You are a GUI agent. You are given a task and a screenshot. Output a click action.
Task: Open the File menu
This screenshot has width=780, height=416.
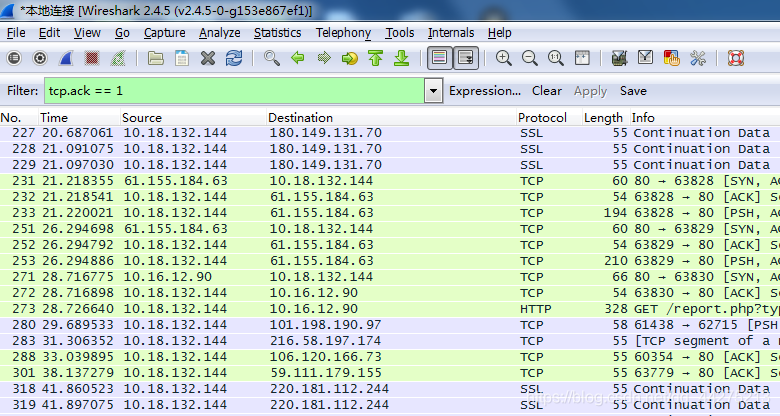pos(16,33)
